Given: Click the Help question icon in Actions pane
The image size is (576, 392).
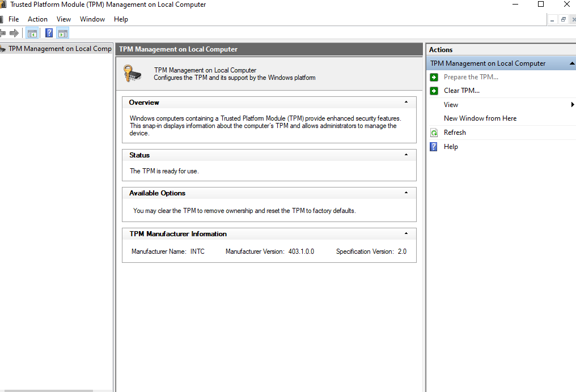Looking at the screenshot, I should 434,147.
